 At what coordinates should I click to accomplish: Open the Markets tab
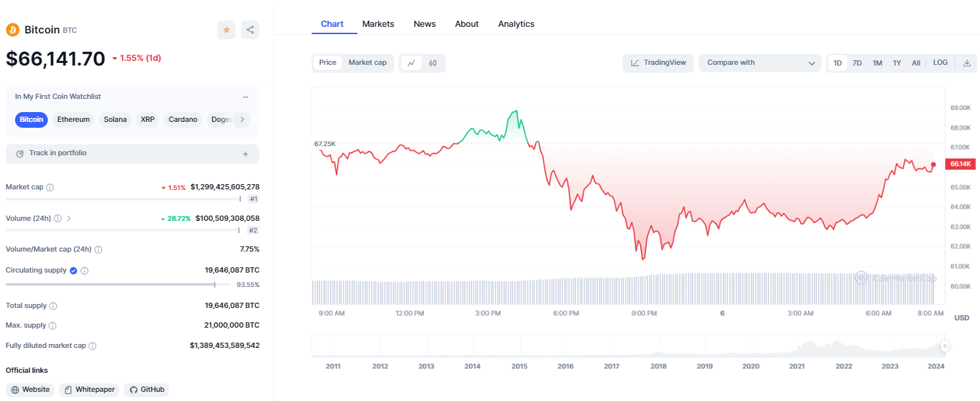point(378,24)
